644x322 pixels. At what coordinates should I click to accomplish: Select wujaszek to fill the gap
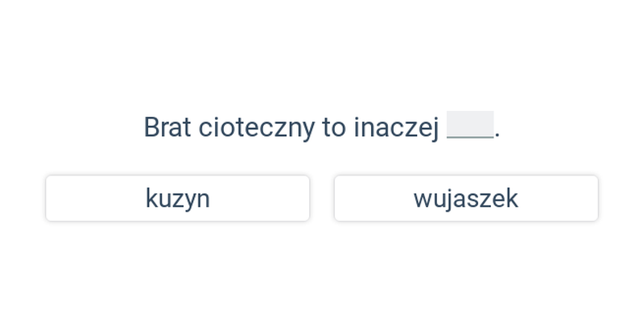pos(466,198)
